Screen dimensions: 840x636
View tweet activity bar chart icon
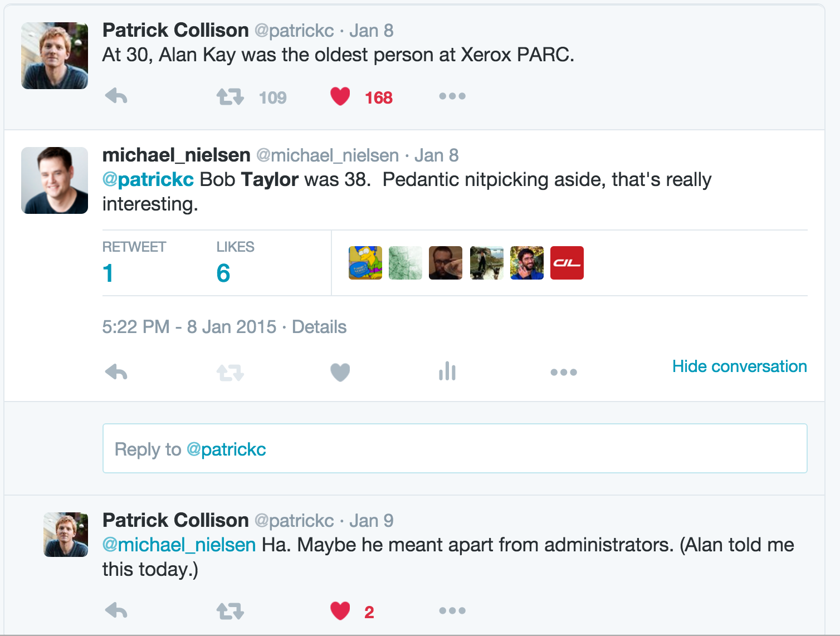point(447,371)
